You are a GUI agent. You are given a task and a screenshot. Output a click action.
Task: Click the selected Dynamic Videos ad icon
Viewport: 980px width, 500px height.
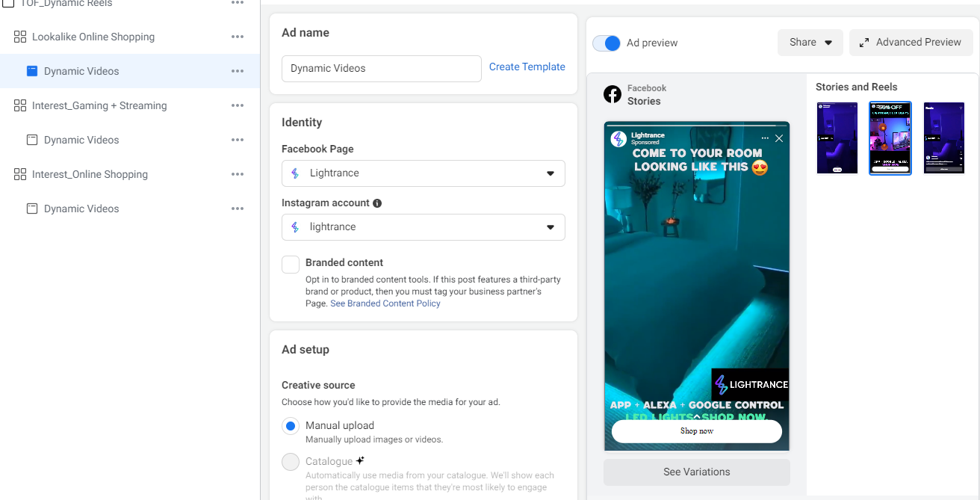32,71
